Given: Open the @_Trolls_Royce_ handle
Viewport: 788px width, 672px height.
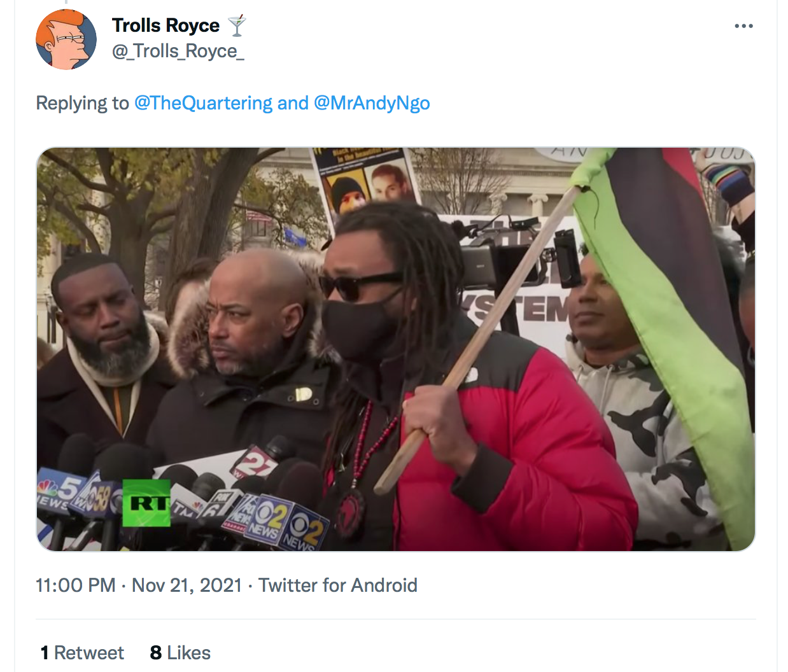Looking at the screenshot, I should [x=178, y=51].
